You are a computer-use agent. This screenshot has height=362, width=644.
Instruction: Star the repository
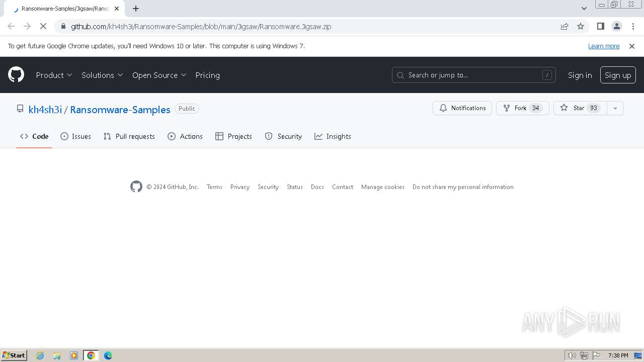click(x=580, y=108)
